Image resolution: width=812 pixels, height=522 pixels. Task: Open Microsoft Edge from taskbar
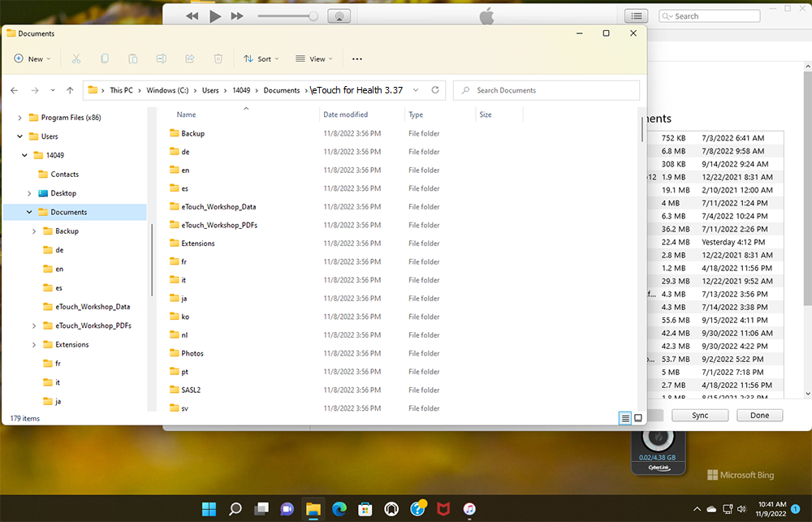[339, 509]
